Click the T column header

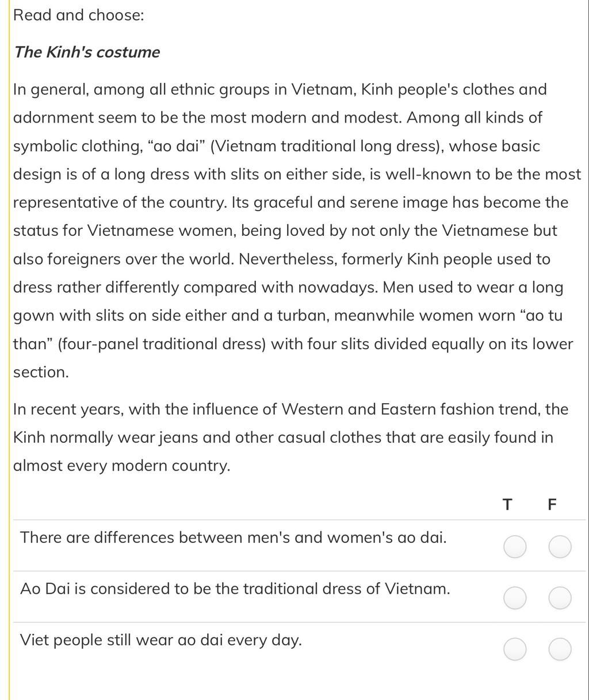coord(507,504)
